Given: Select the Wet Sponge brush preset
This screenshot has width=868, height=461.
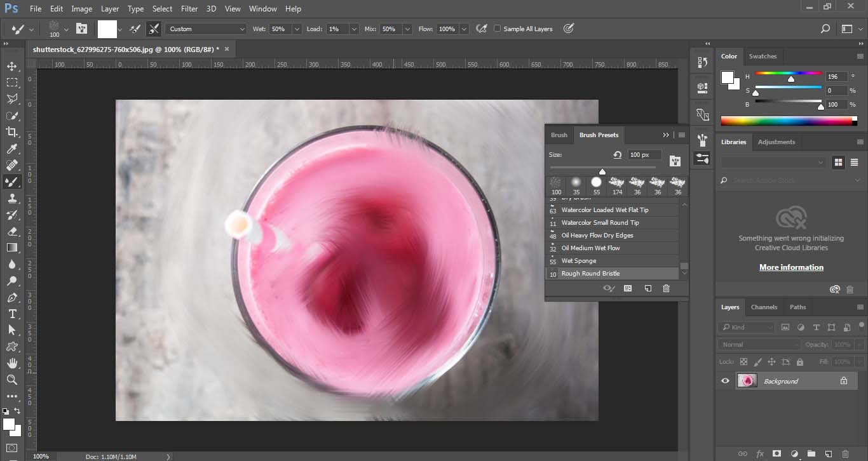Looking at the screenshot, I should (613, 261).
